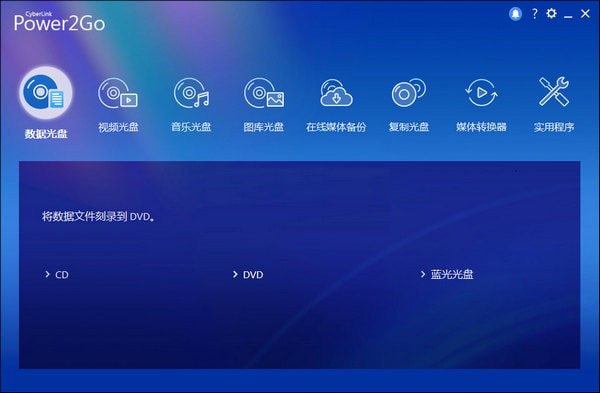
Task: Open the 复制光盘 copy disc icon
Action: pyautogui.click(x=409, y=93)
